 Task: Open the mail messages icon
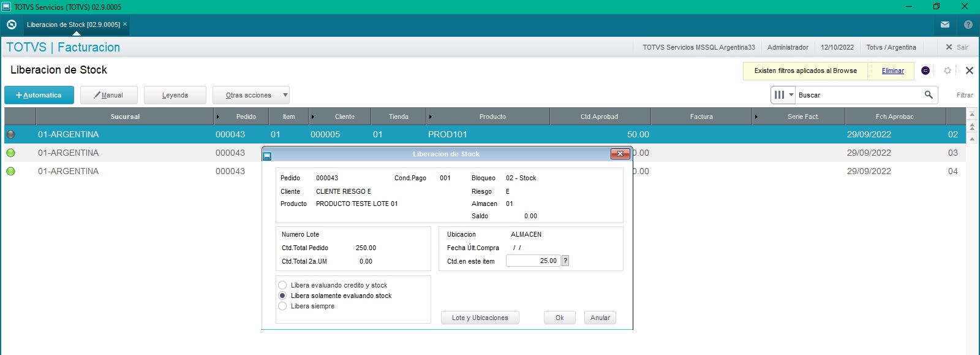point(945,25)
